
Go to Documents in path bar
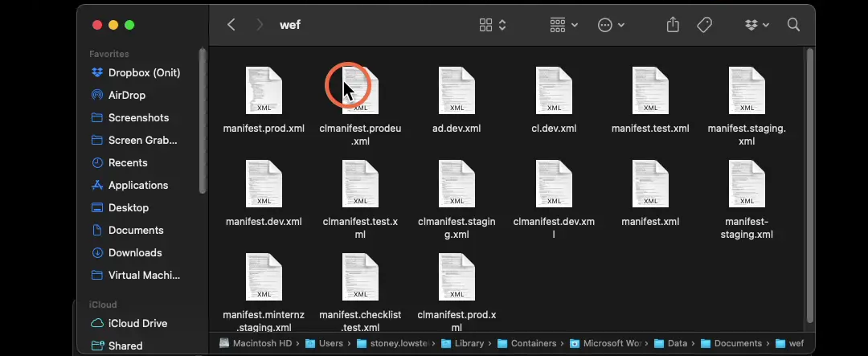click(x=731, y=343)
